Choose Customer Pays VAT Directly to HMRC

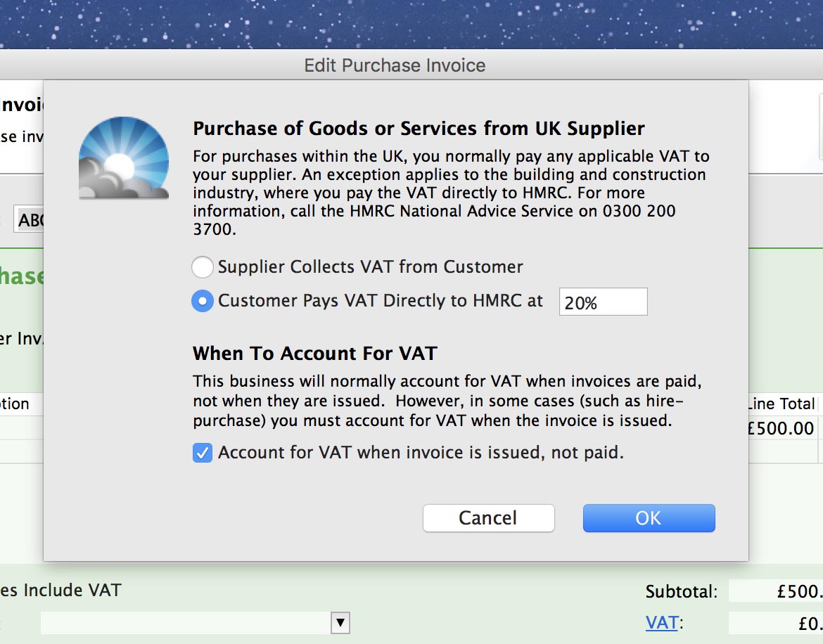[x=203, y=302]
